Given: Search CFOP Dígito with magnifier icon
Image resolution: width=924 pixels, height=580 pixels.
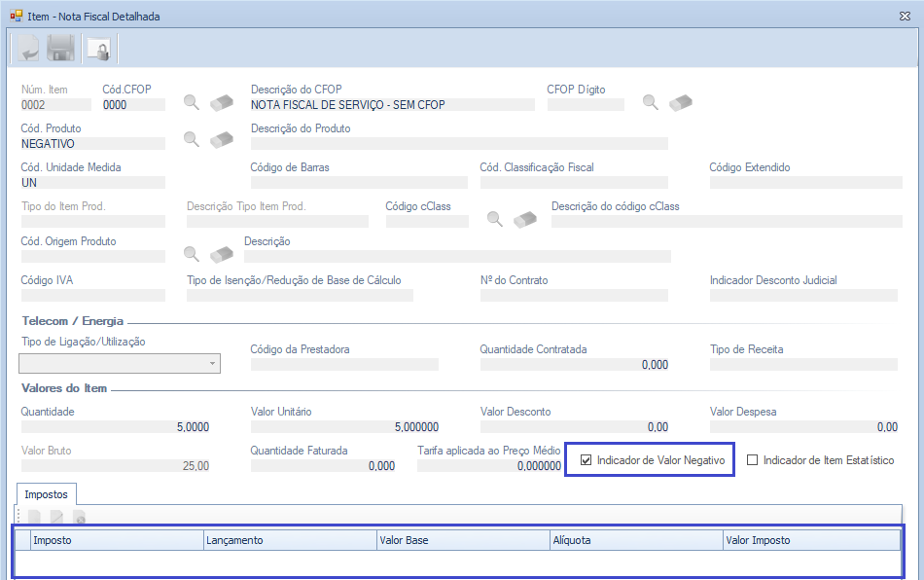Looking at the screenshot, I should 651,102.
